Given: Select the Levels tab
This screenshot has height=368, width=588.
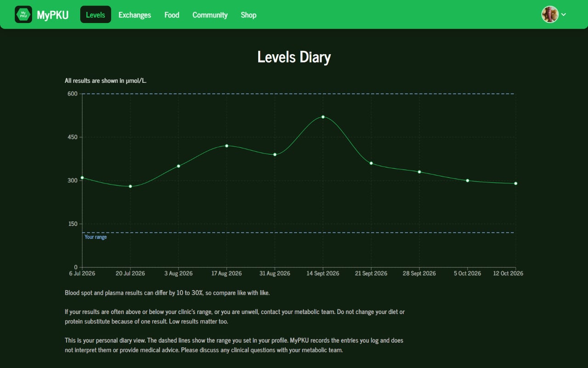Looking at the screenshot, I should pyautogui.click(x=96, y=15).
